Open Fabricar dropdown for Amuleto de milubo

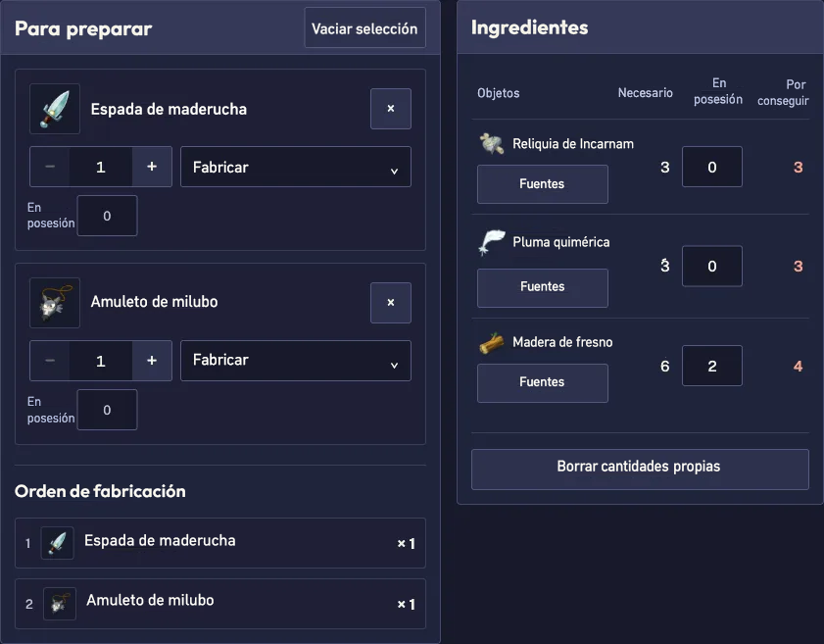[x=295, y=361]
